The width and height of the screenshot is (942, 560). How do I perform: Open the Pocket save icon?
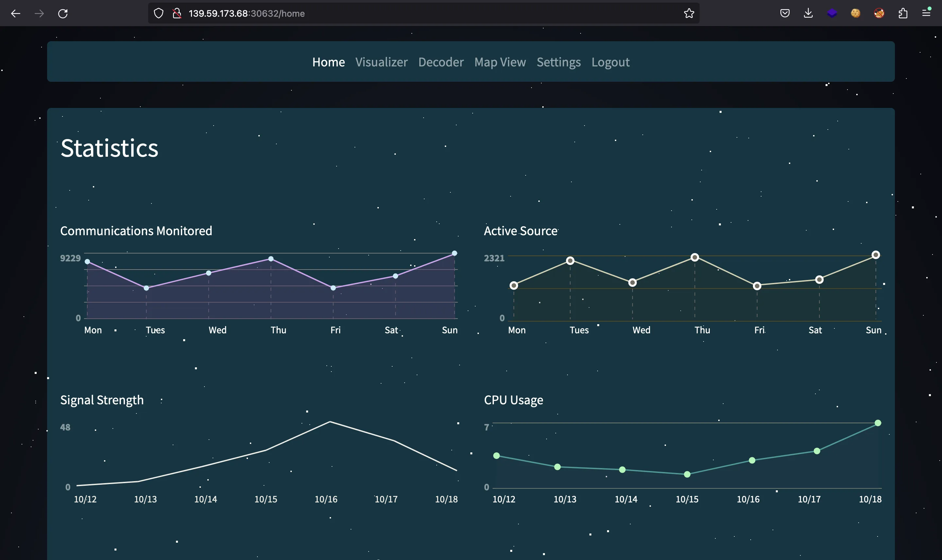[x=785, y=14]
